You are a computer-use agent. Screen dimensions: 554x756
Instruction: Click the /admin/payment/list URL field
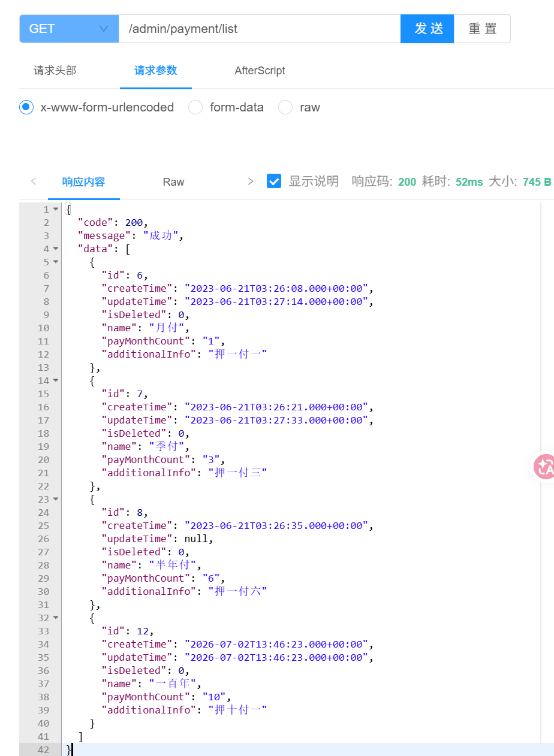[x=260, y=29]
